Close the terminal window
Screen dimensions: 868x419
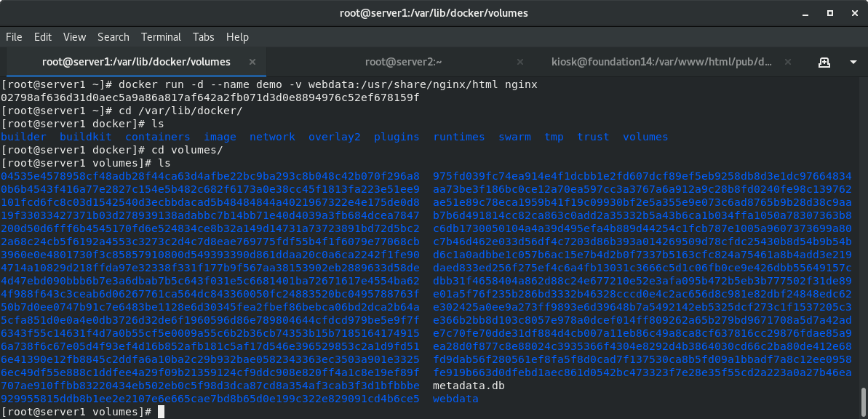click(x=853, y=13)
